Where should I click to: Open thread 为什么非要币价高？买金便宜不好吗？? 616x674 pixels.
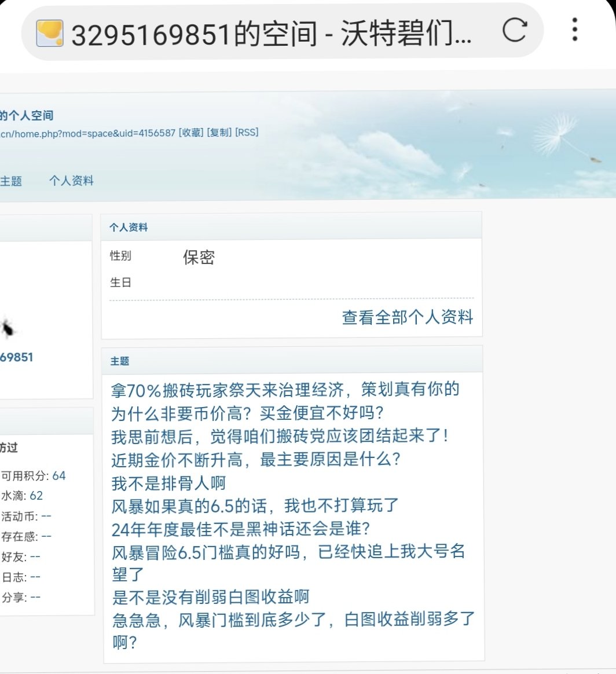pyautogui.click(x=247, y=413)
